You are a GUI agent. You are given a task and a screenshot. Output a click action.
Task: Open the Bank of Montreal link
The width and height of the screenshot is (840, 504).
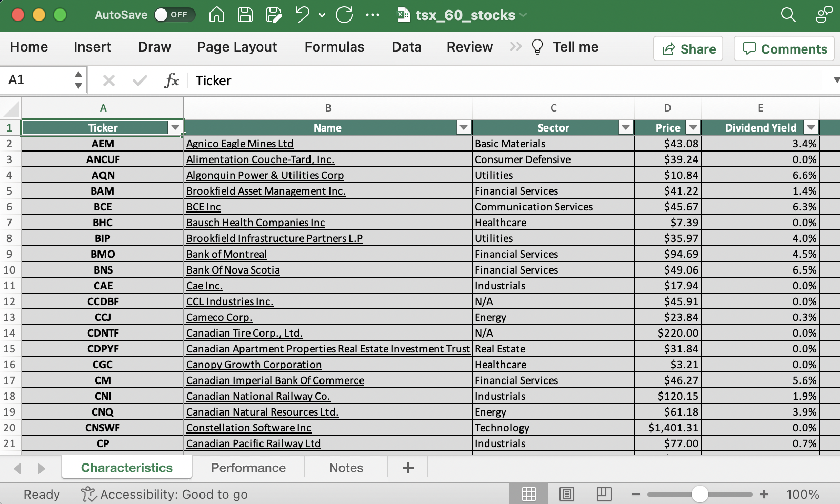click(226, 254)
